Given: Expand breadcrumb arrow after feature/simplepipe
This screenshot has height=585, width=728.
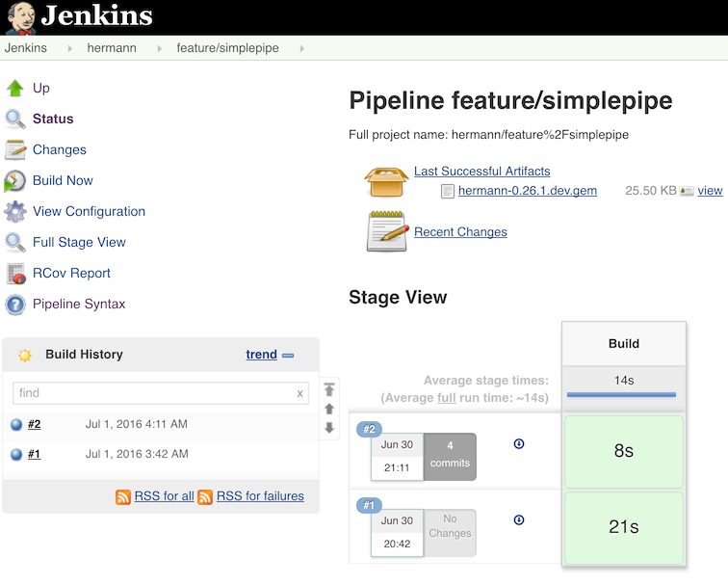Looking at the screenshot, I should [x=302, y=48].
